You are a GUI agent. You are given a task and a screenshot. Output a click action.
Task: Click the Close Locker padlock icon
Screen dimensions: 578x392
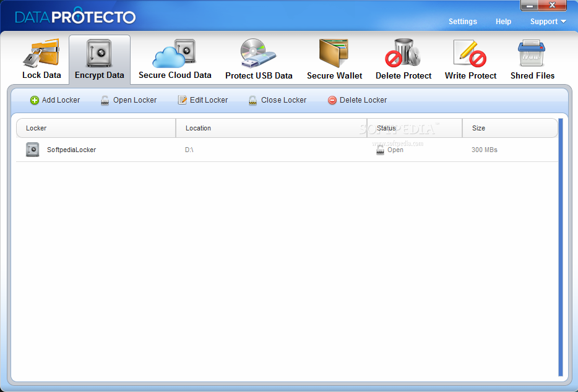click(252, 101)
